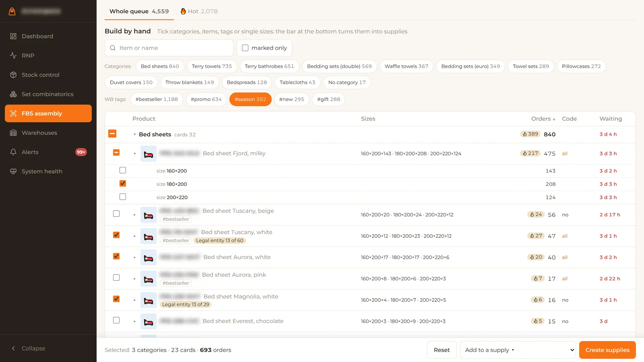Click the Create supplies button

click(607, 350)
